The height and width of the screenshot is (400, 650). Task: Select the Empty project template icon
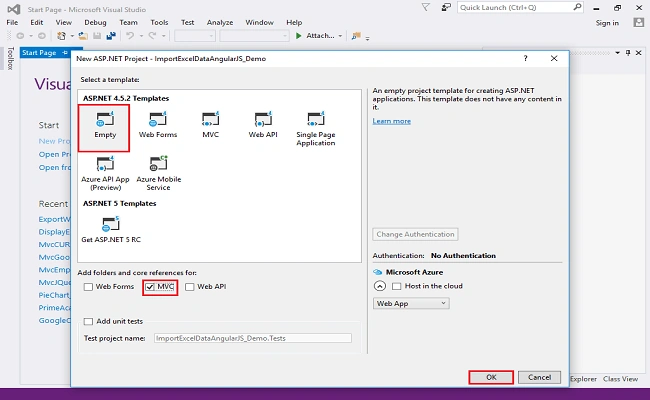105,119
